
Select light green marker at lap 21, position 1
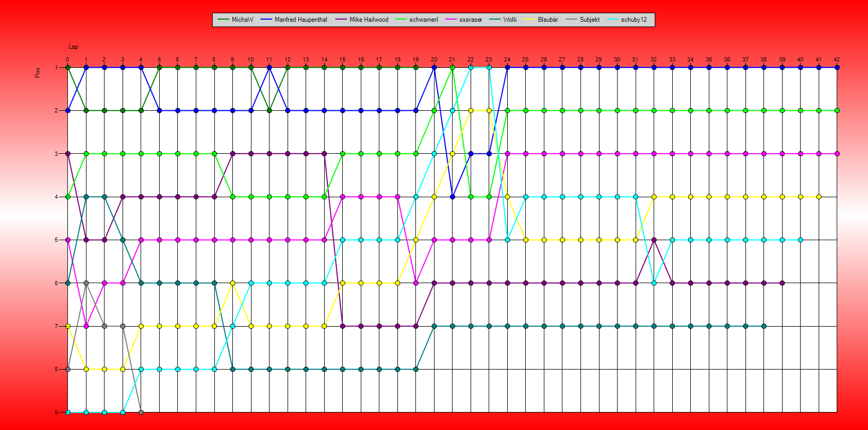click(x=453, y=67)
